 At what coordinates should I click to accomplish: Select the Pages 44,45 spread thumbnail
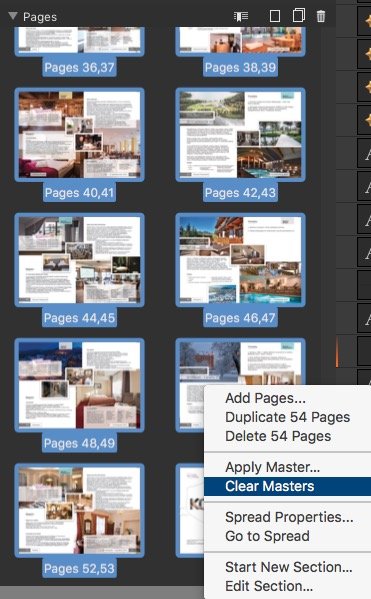coord(79,260)
